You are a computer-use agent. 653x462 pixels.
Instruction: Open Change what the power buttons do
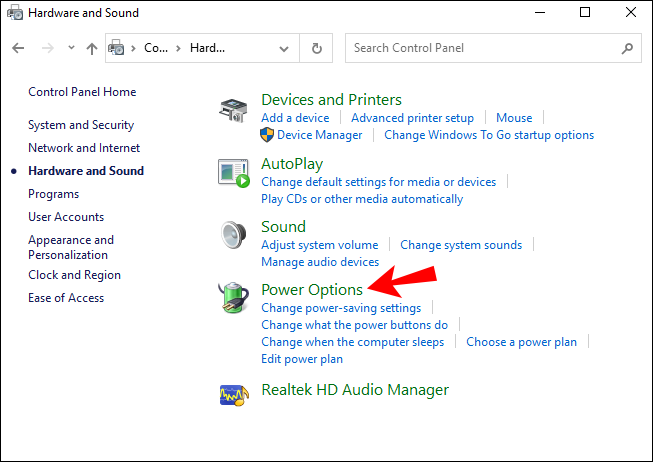click(x=354, y=325)
